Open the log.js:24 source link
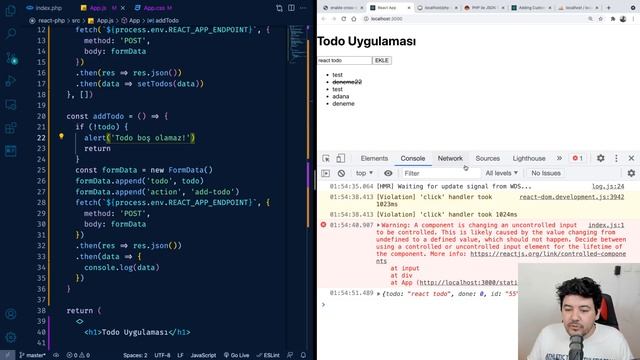 [x=608, y=186]
